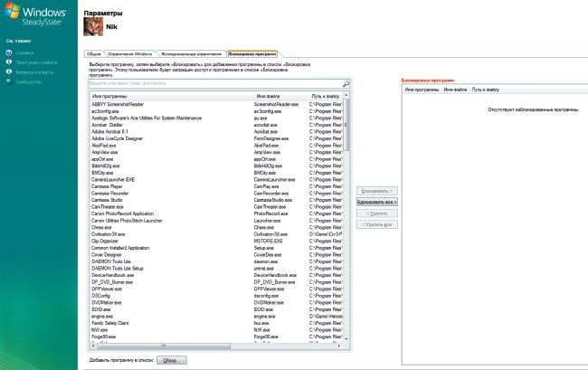Click the Вопросы и ответы sidebar icon
The height and width of the screenshot is (370, 588).
10,72
